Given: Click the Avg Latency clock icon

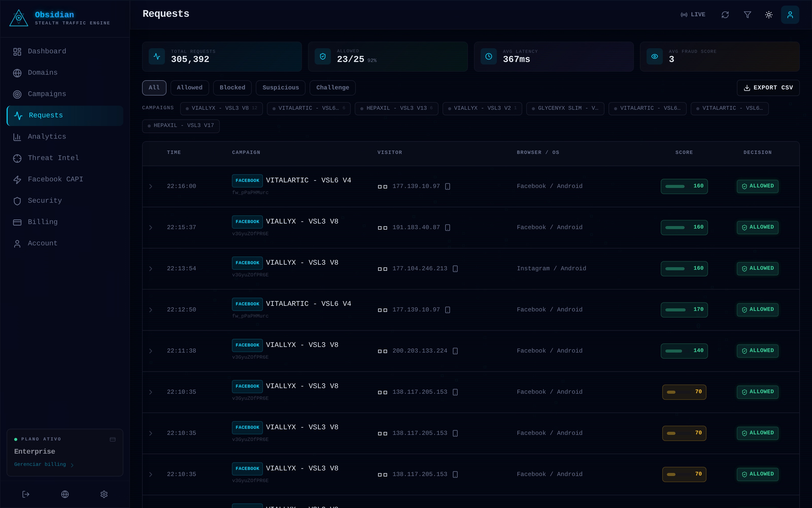Looking at the screenshot, I should 488,56.
